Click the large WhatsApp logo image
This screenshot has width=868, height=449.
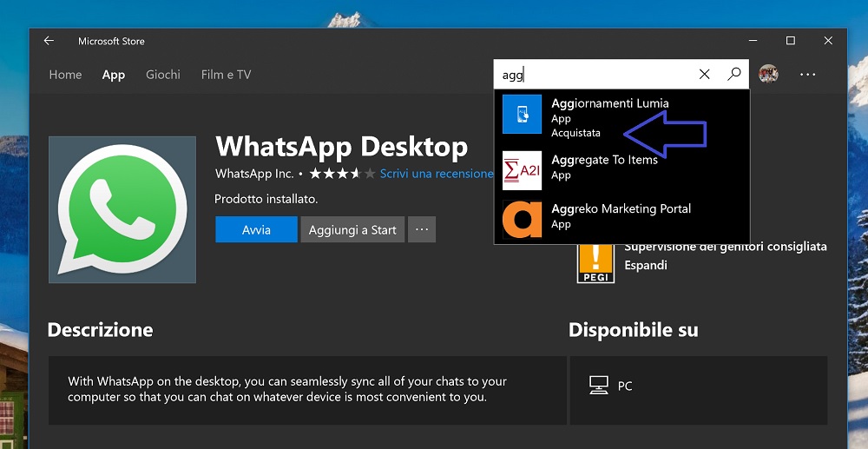tap(122, 210)
